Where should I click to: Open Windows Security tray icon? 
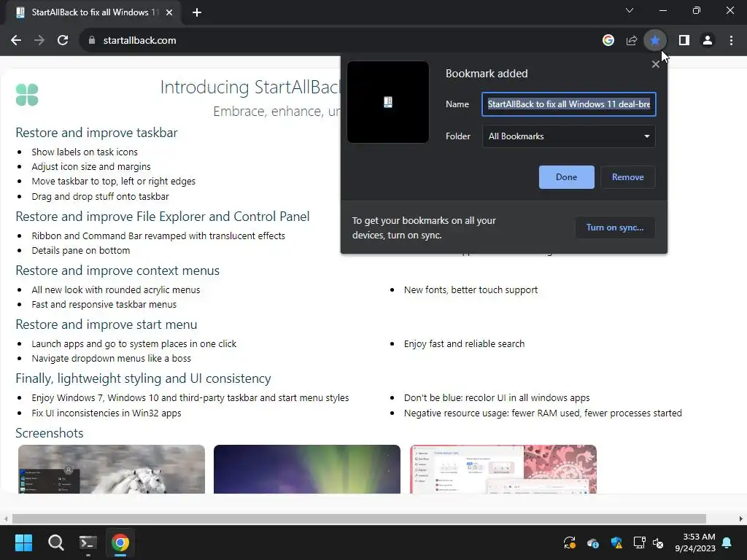point(616,542)
